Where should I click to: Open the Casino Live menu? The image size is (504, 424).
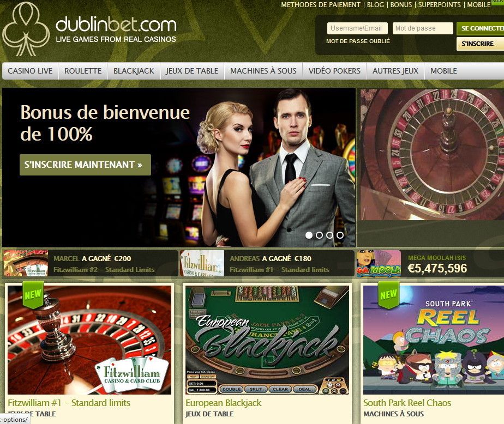[x=30, y=71]
